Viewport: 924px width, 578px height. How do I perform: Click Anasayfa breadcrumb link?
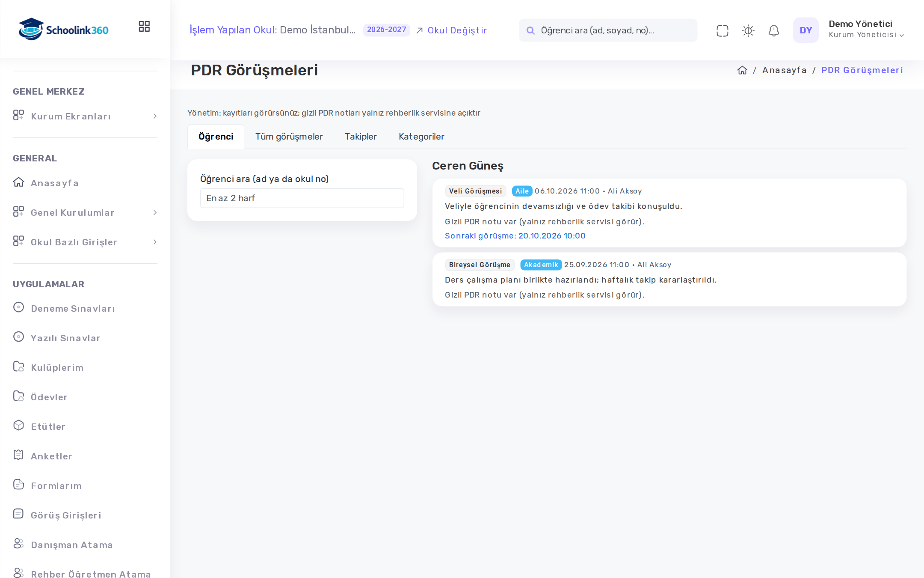[x=784, y=70]
